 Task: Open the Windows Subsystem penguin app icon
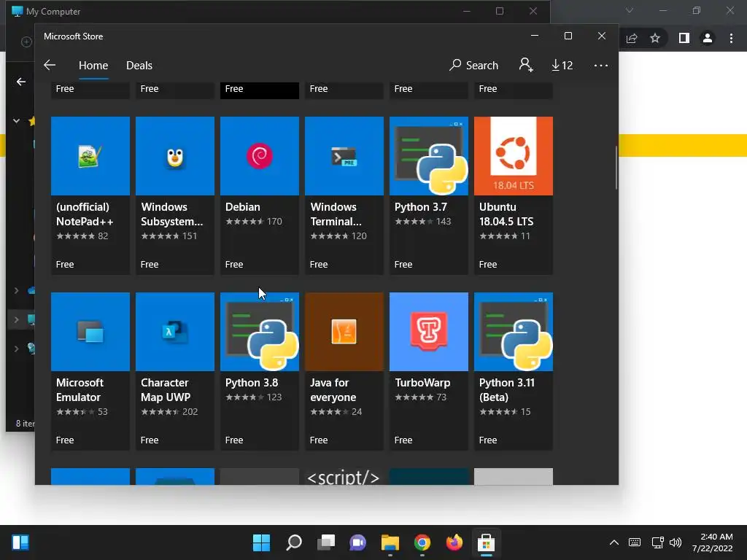[175, 156]
